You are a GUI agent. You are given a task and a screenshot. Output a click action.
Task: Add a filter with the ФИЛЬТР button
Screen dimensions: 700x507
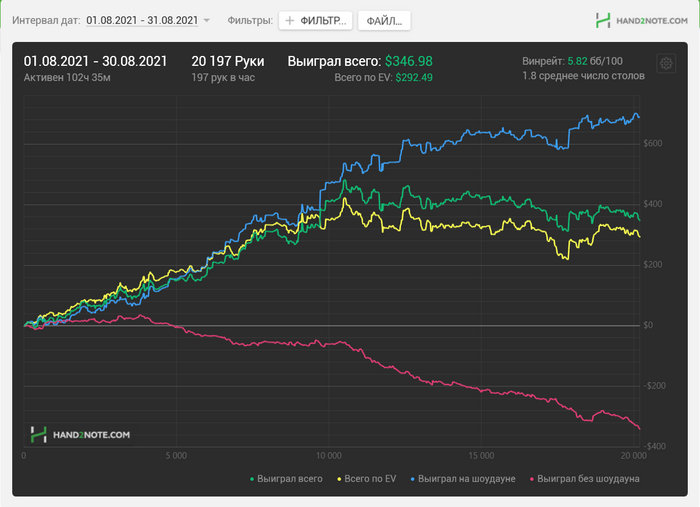(x=316, y=21)
